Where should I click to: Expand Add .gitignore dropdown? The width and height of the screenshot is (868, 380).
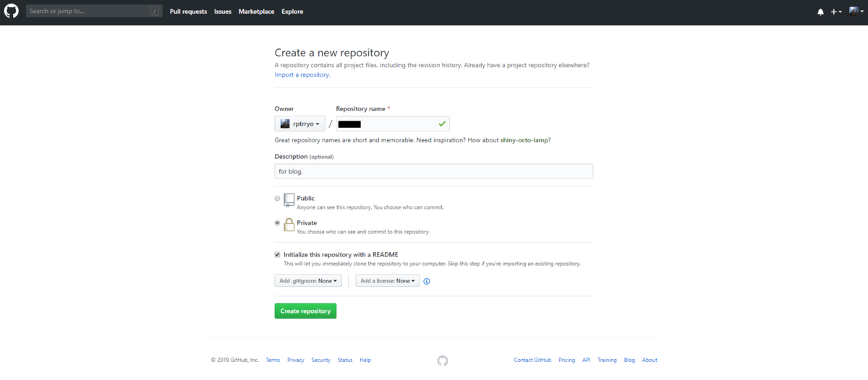click(x=308, y=281)
